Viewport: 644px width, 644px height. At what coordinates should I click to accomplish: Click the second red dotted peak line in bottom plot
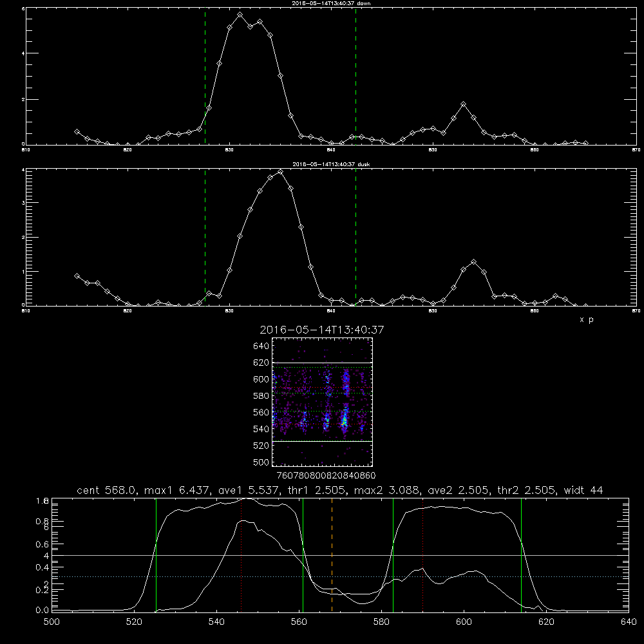point(422,554)
